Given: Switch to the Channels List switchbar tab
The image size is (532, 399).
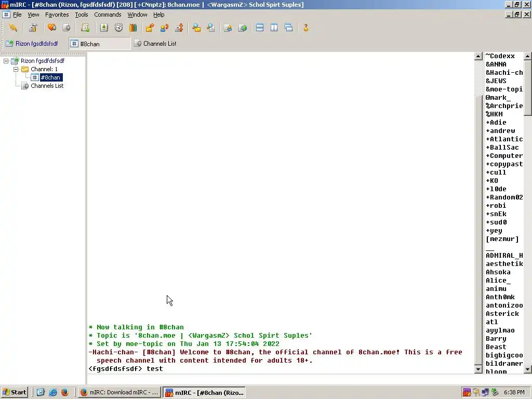Looking at the screenshot, I should (x=155, y=44).
